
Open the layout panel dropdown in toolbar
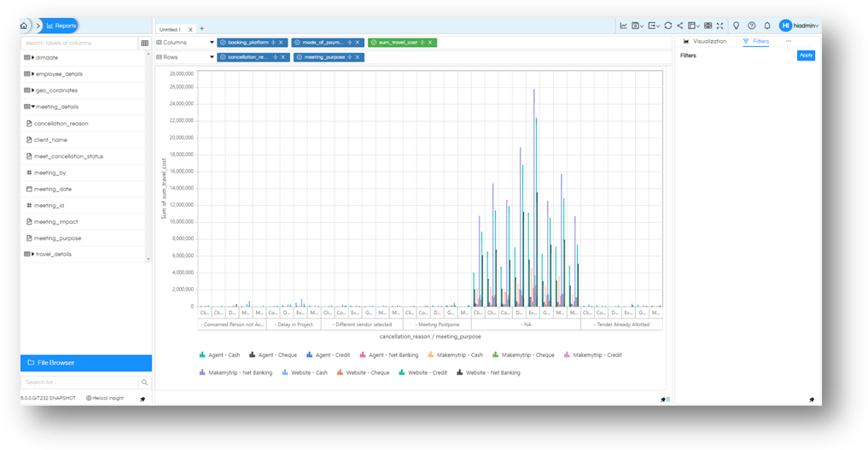[694, 26]
